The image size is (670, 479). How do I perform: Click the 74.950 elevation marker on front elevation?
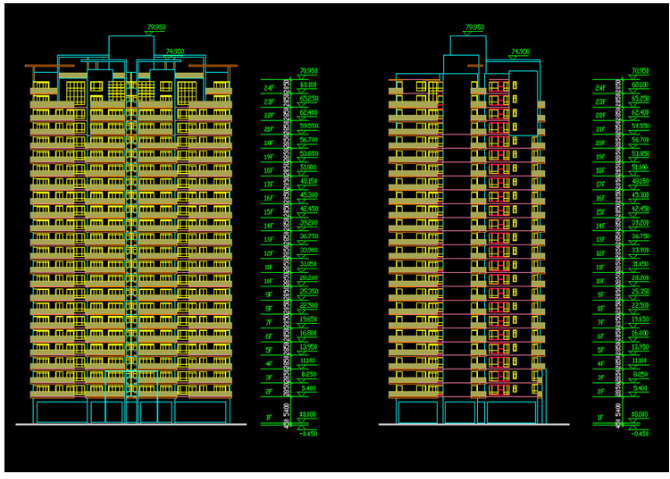(x=174, y=49)
